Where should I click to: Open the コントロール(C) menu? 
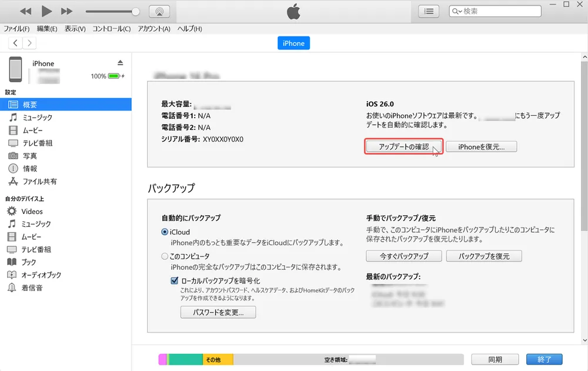tap(111, 28)
